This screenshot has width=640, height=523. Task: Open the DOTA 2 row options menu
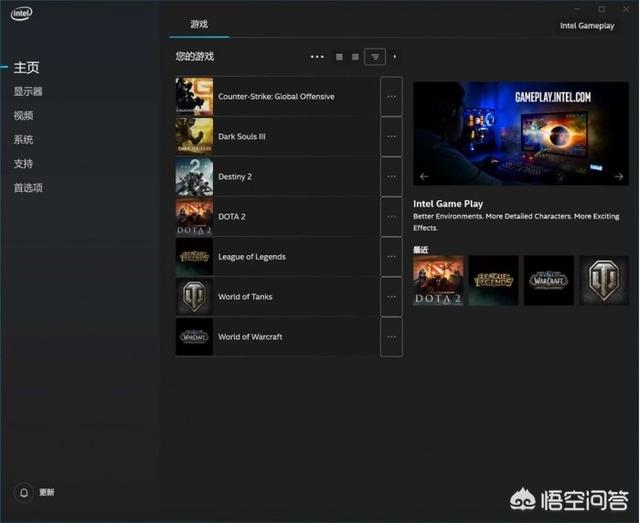(x=391, y=216)
